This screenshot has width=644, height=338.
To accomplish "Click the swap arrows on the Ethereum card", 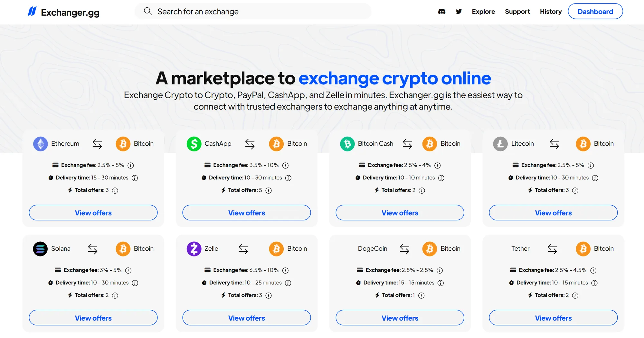I will tap(97, 144).
